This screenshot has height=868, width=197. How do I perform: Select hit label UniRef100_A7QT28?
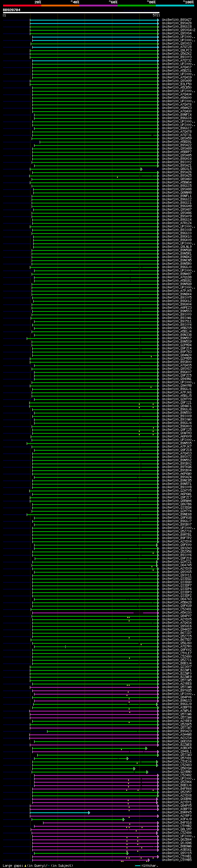pyautogui.click(x=177, y=47)
